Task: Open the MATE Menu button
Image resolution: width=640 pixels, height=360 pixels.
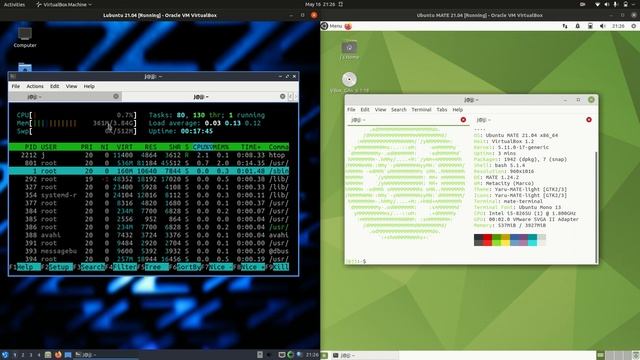Action: click(332, 26)
